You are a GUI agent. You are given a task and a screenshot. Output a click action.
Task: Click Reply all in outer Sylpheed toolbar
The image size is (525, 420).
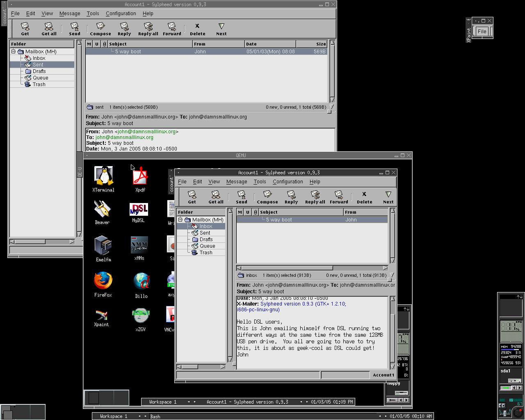coord(148,29)
